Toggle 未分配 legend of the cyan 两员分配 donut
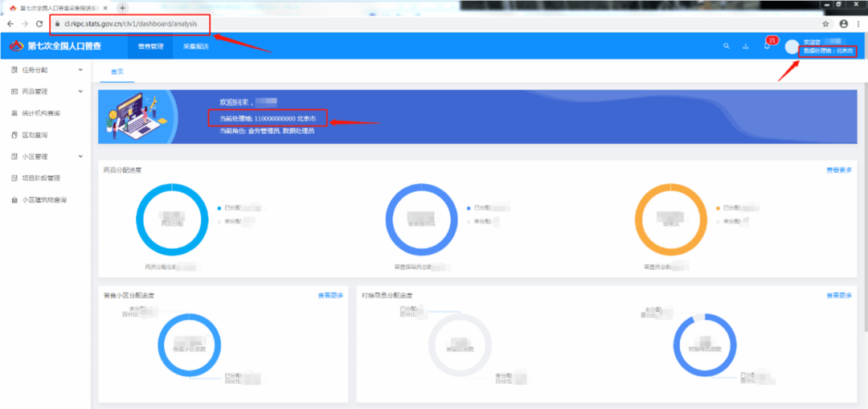Screen dimensions: 868x409 tap(231, 221)
